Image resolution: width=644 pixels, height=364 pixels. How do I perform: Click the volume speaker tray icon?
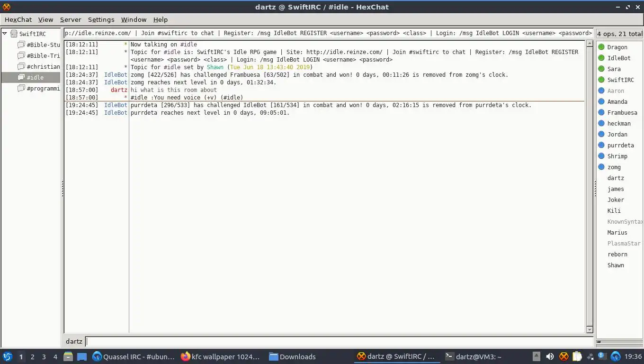click(x=550, y=356)
